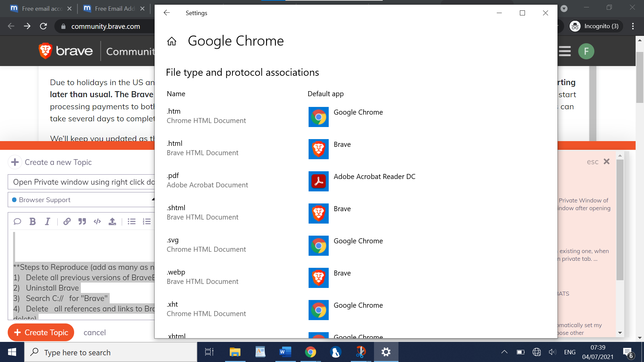Insert hyperlink with editor link icon
Viewport: 644px width, 362px height.
67,221
